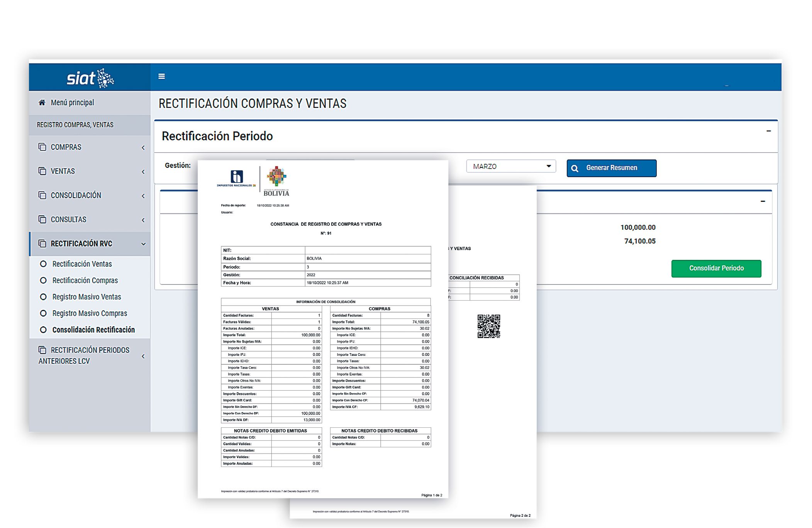Click the siat logo

coord(90,78)
